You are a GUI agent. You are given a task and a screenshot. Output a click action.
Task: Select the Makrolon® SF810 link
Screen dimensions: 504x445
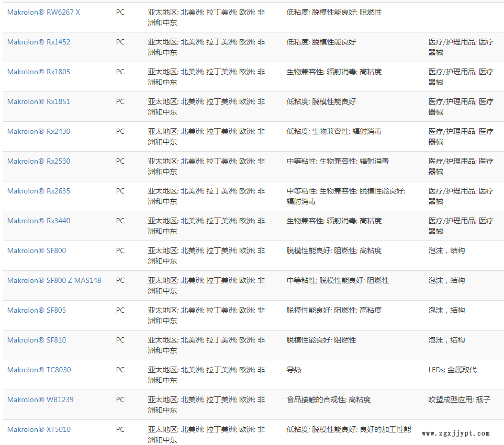[37, 340]
